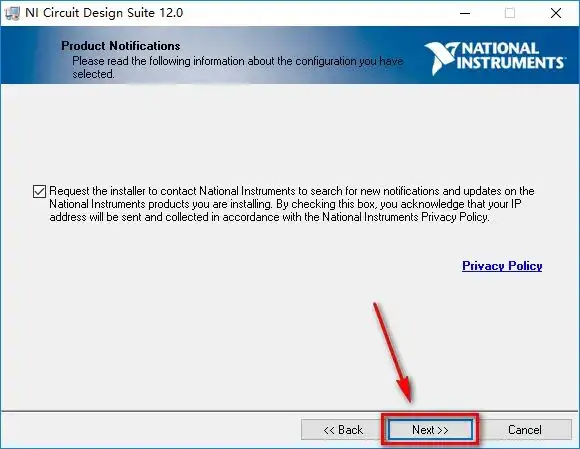The image size is (580, 449).
Task: Click the Product Notifications heading
Action: tap(121, 46)
